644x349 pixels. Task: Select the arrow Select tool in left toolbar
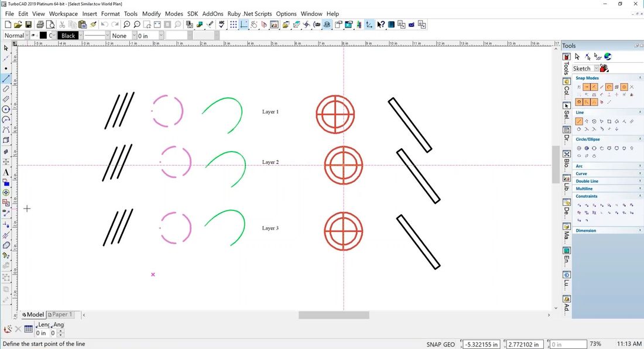point(6,48)
